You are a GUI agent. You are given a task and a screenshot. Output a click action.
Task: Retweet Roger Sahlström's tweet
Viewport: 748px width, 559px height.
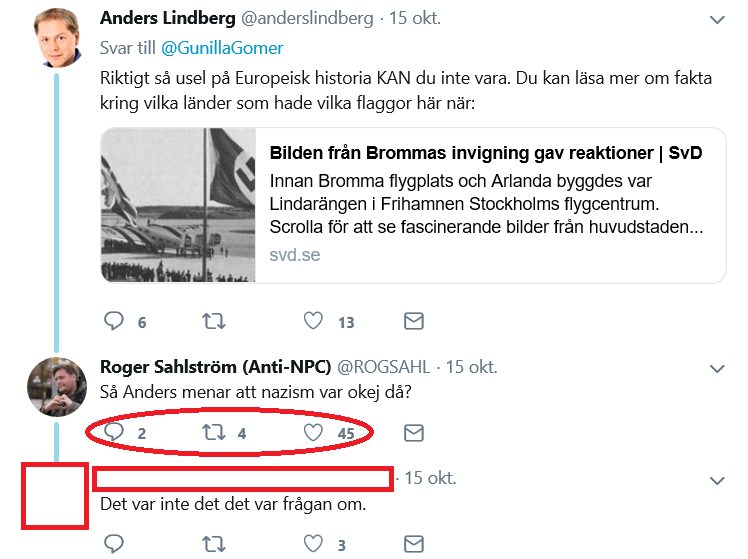click(x=214, y=432)
